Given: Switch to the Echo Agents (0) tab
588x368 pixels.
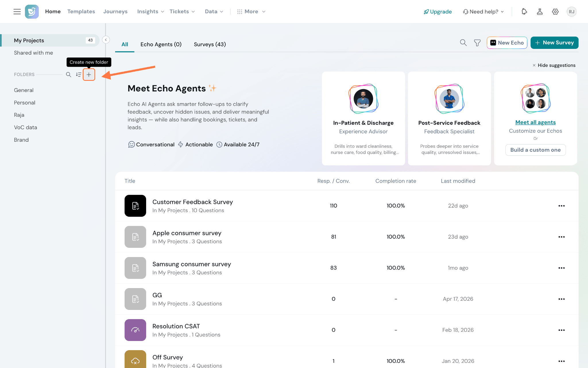Looking at the screenshot, I should tap(161, 44).
